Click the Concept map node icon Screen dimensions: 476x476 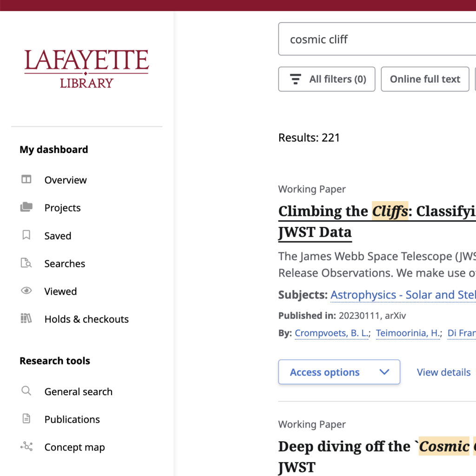26,447
